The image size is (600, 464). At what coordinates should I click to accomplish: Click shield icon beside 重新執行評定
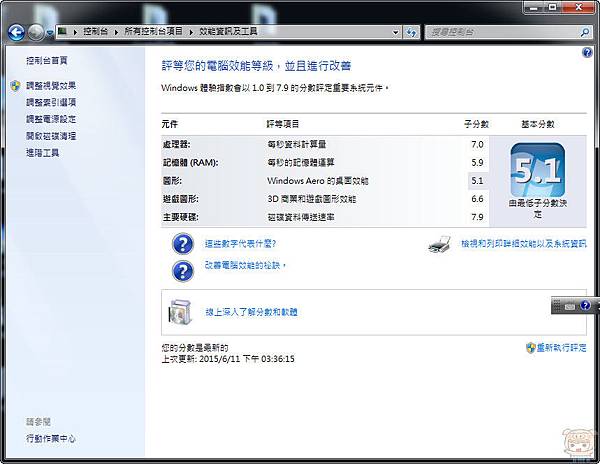point(530,348)
